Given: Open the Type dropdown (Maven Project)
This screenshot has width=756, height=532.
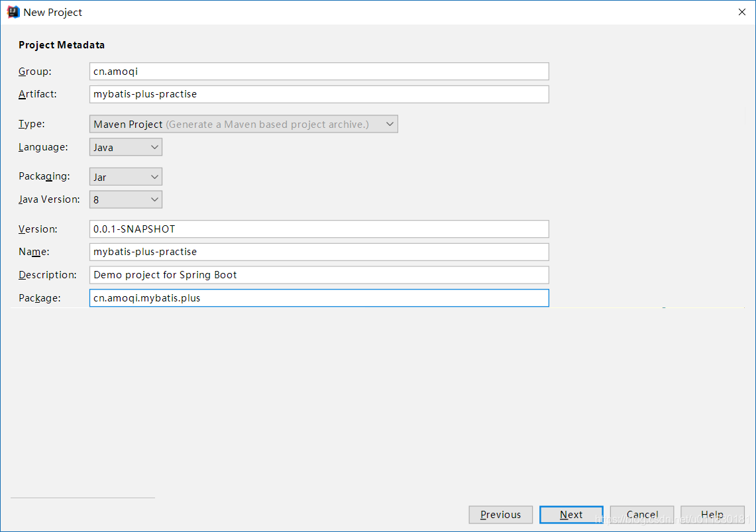Looking at the screenshot, I should (x=243, y=124).
